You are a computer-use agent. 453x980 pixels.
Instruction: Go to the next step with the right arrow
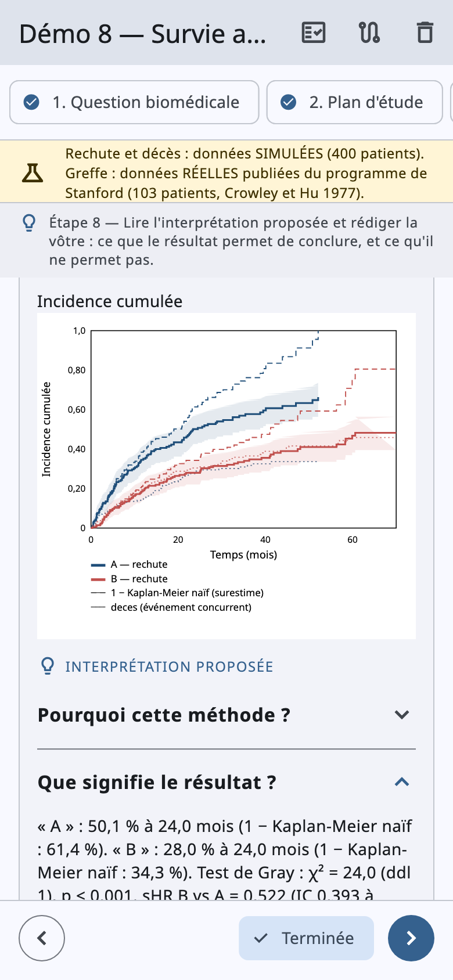[x=411, y=938]
